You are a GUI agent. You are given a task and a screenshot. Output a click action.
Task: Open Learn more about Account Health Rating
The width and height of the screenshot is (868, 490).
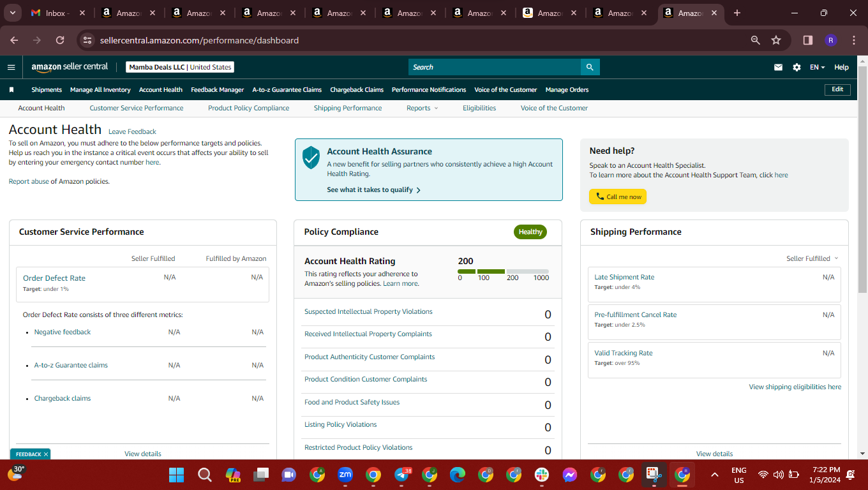400,284
